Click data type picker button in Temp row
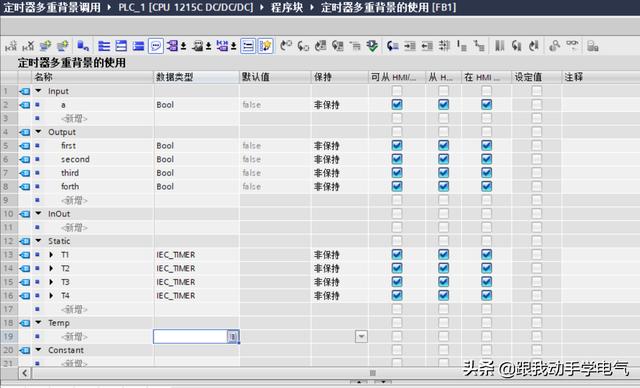640x388 pixels. pyautogui.click(x=233, y=337)
